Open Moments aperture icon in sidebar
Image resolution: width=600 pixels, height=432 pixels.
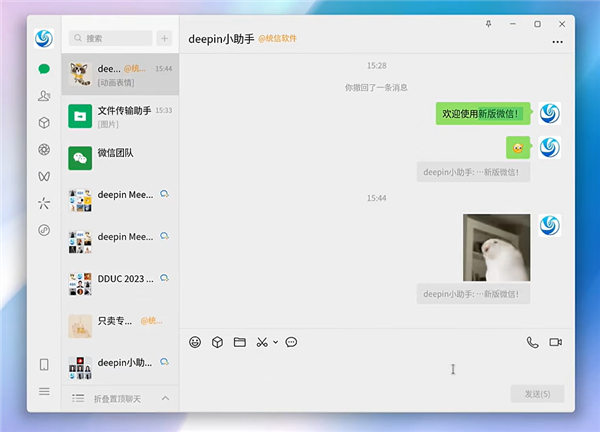click(x=44, y=149)
